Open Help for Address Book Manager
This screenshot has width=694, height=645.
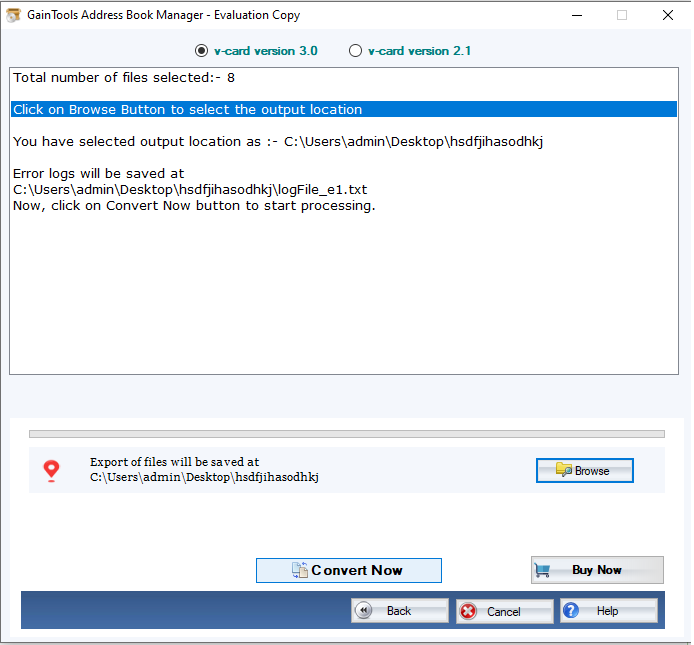pos(609,611)
